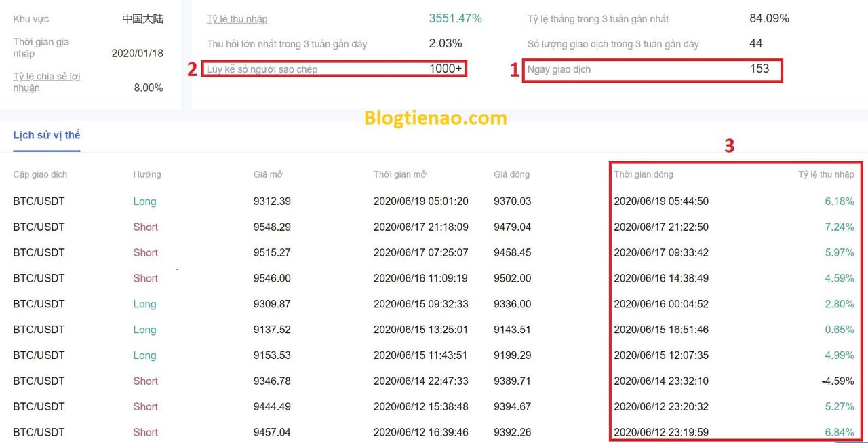Click Short in the 9515.27 row
The height and width of the screenshot is (443, 868).
tap(146, 252)
